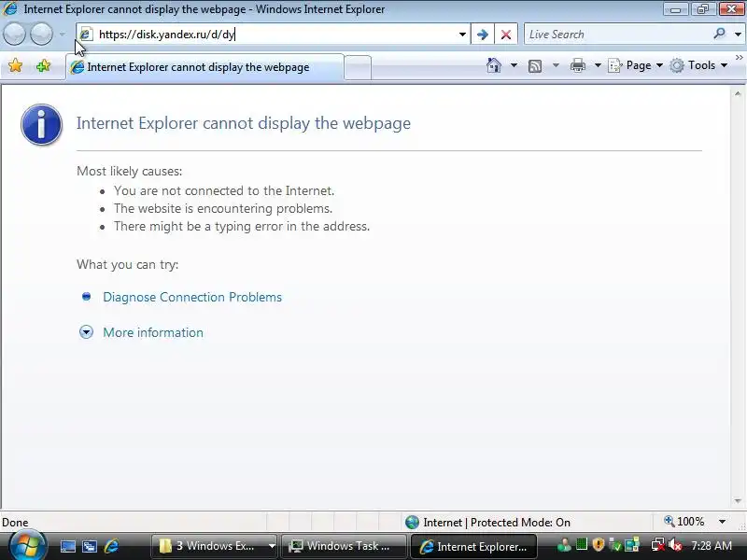Click the network tray icon with red X
747x560 pixels.
[658, 544]
